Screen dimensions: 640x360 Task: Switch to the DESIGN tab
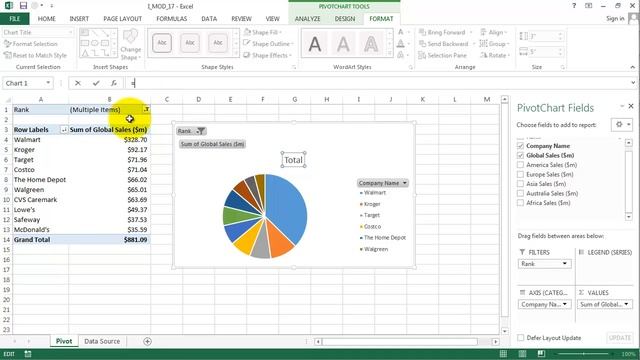pyautogui.click(x=345, y=19)
